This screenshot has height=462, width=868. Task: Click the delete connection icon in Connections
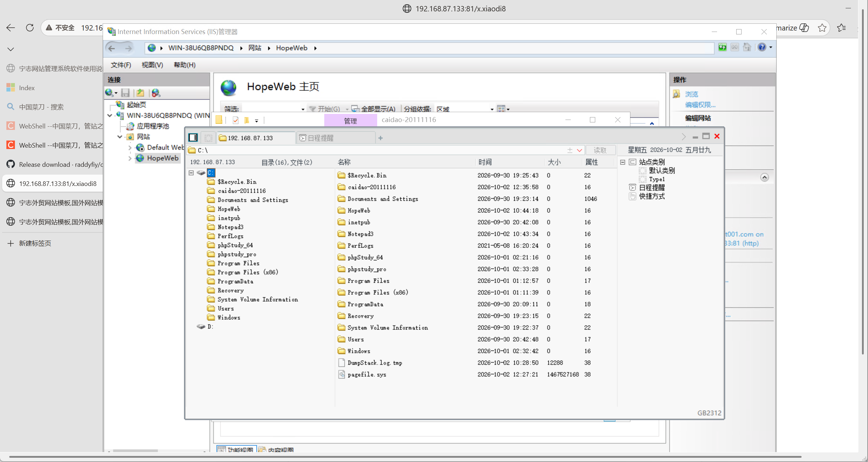click(x=156, y=93)
